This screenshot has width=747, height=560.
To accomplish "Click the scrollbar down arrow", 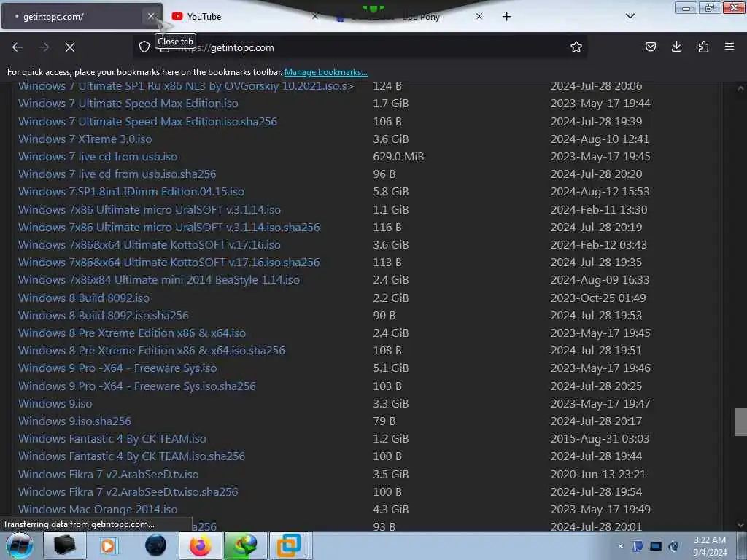I will click(740, 525).
